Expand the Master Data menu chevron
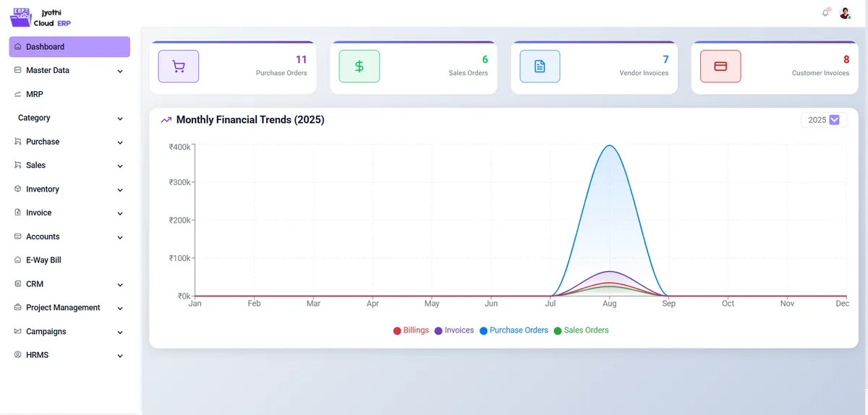 coord(120,71)
